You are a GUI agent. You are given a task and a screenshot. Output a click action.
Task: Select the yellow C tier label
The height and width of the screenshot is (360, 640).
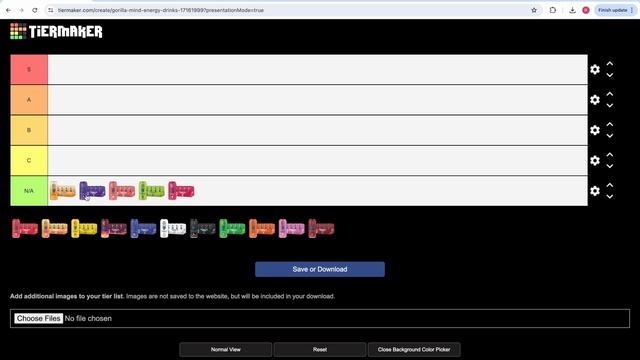click(29, 160)
